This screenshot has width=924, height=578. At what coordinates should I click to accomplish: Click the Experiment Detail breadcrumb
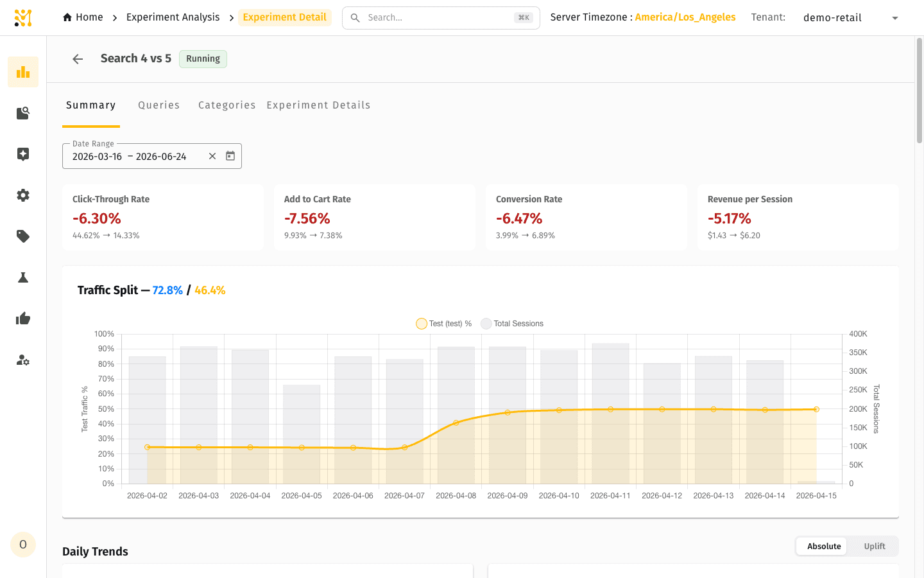click(x=285, y=17)
